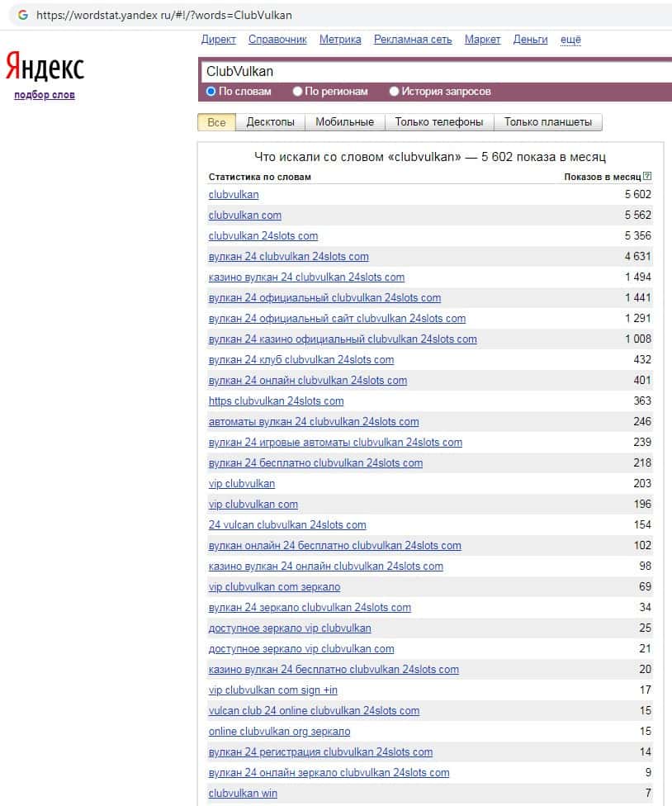Open the Справочник link in the top menu
Viewport: 672px width, 806px height.
[x=277, y=40]
